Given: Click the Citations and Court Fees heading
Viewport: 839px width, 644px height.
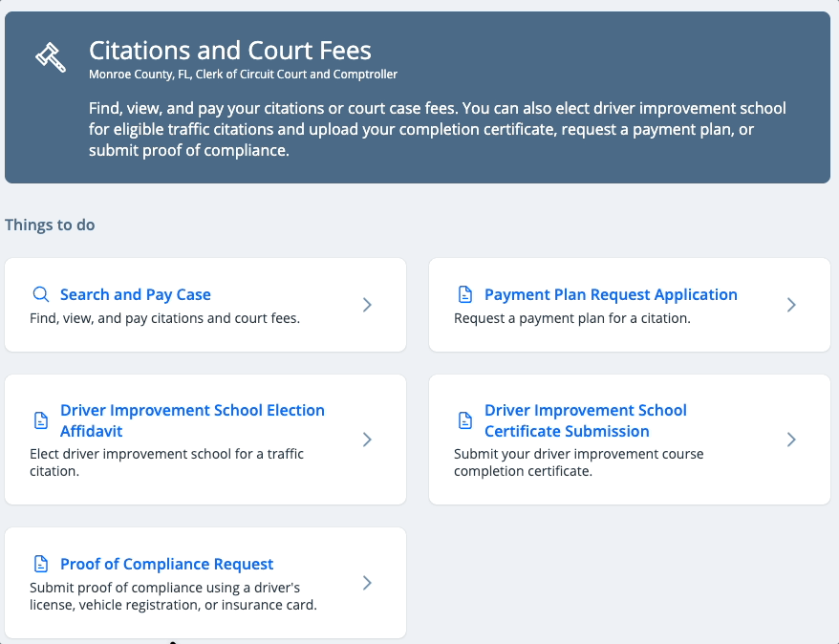Looking at the screenshot, I should [x=229, y=50].
